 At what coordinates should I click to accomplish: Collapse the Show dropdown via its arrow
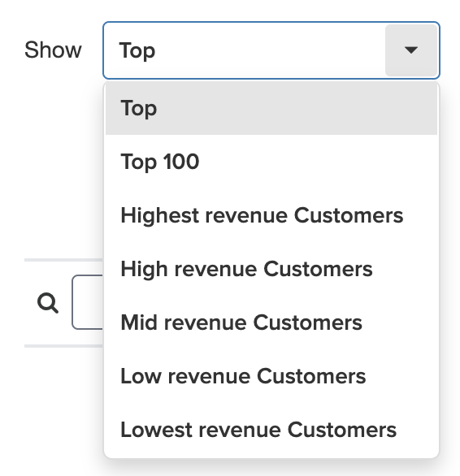(411, 50)
